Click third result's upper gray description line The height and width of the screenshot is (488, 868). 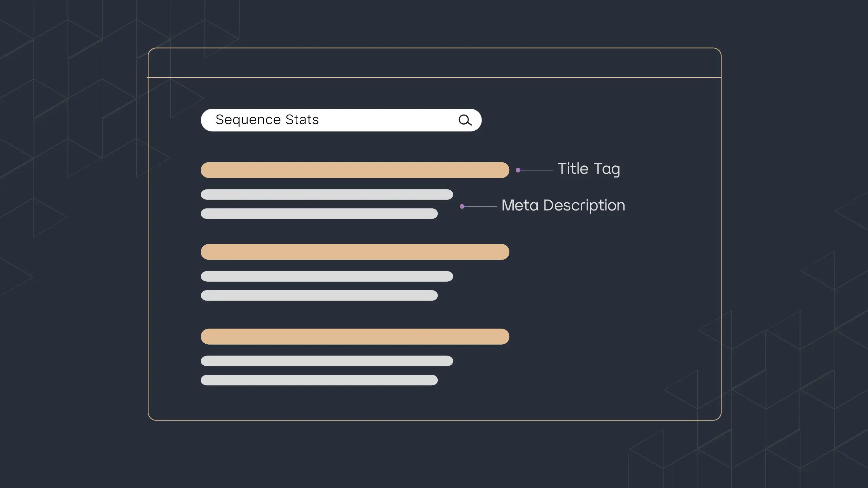(327, 361)
